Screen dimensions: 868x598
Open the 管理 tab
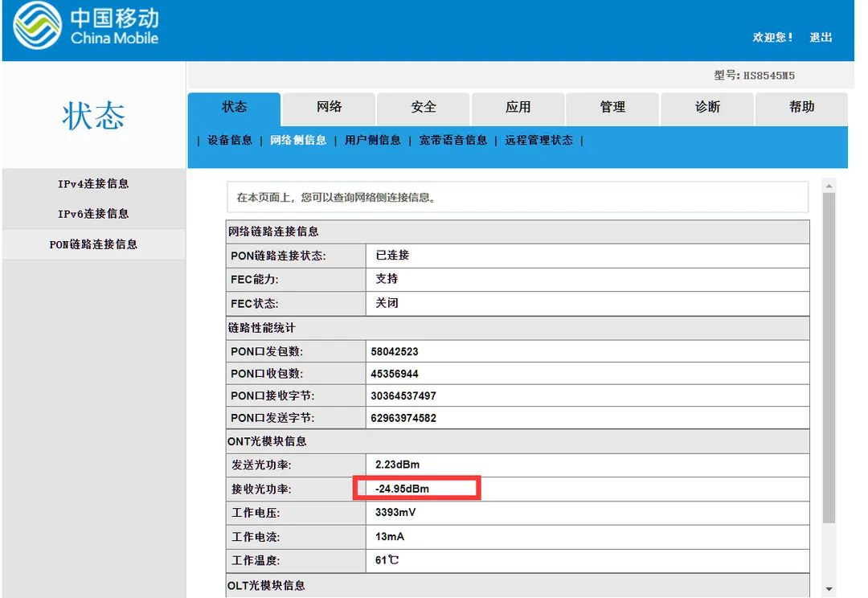tap(612, 108)
